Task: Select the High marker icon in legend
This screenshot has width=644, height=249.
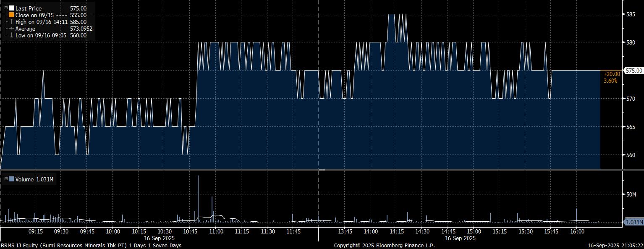Action: (11, 22)
